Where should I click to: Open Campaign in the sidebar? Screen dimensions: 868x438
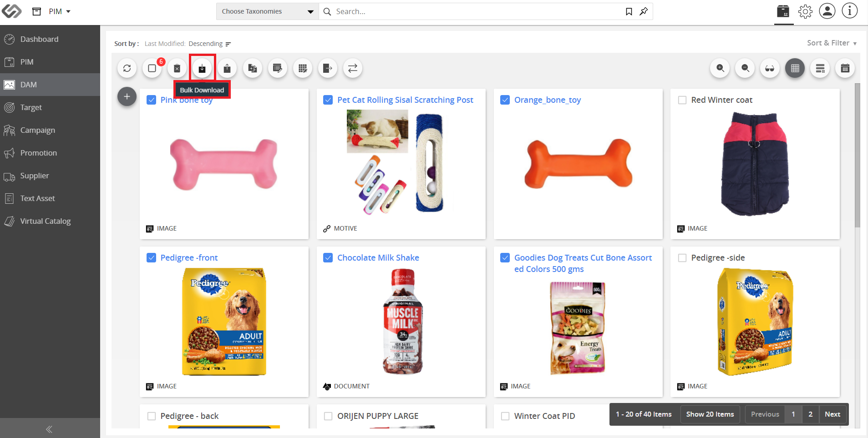(50, 130)
